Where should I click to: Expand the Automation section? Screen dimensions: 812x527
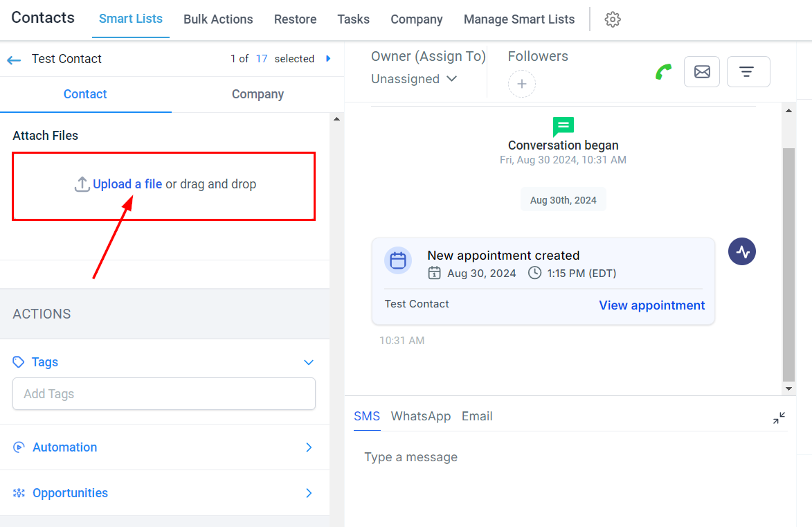[x=309, y=447]
